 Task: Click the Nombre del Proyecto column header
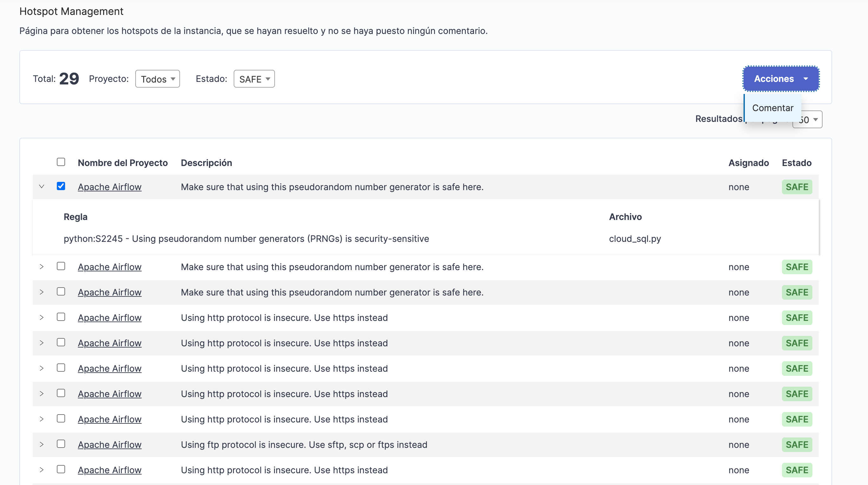tap(123, 163)
